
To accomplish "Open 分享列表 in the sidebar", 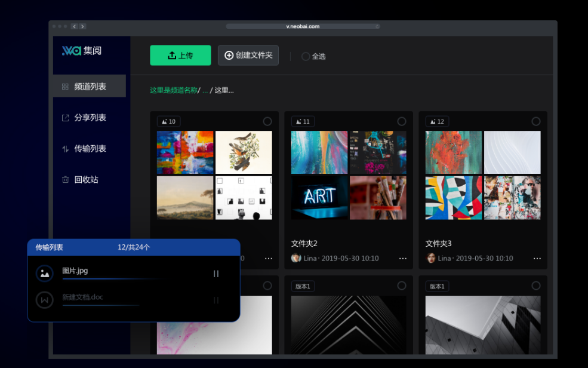I will [90, 118].
